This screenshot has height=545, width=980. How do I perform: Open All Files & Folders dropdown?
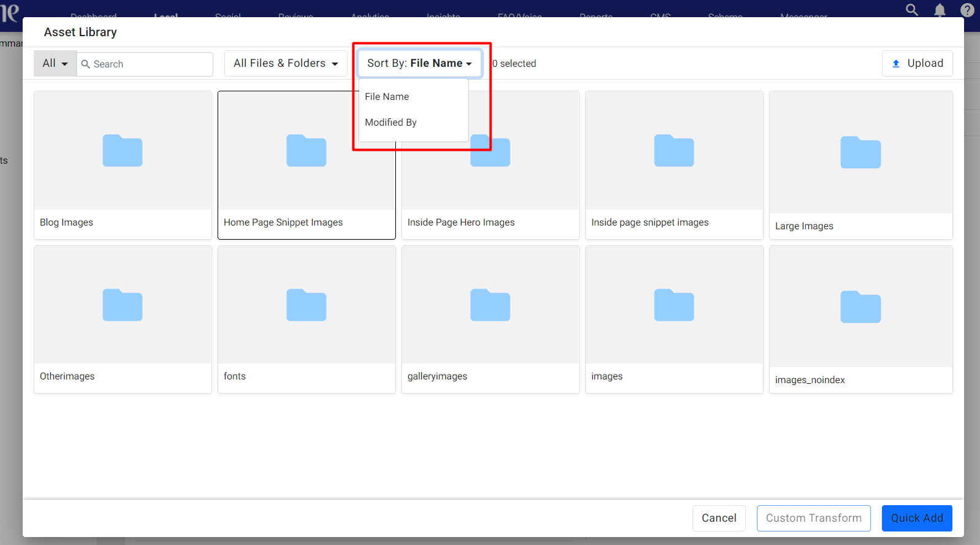click(x=286, y=63)
